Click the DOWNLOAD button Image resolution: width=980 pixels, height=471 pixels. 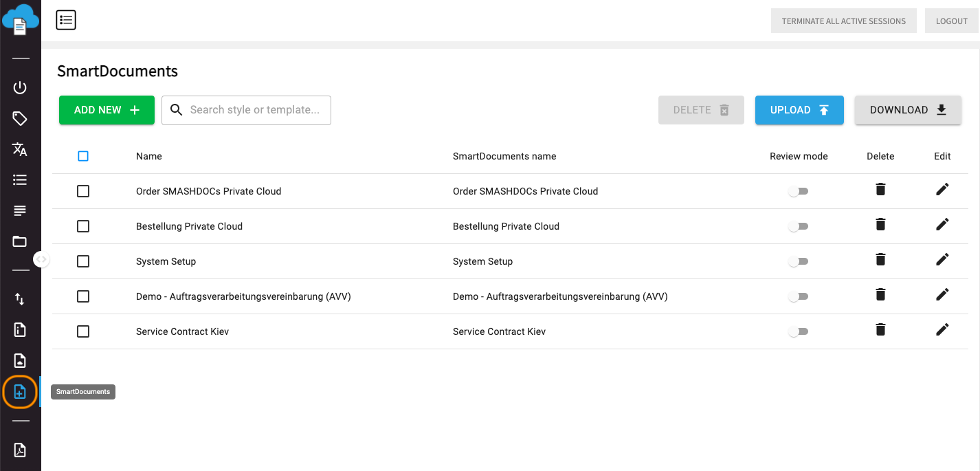coord(908,110)
